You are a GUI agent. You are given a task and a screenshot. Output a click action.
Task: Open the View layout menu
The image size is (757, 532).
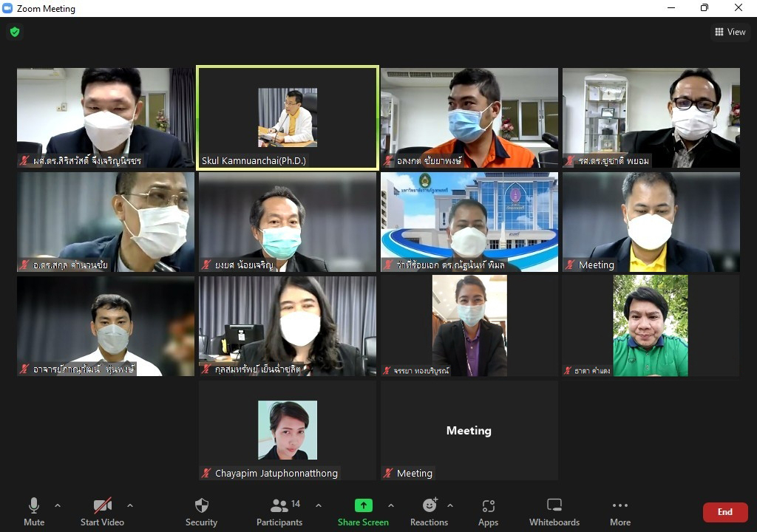tap(730, 32)
